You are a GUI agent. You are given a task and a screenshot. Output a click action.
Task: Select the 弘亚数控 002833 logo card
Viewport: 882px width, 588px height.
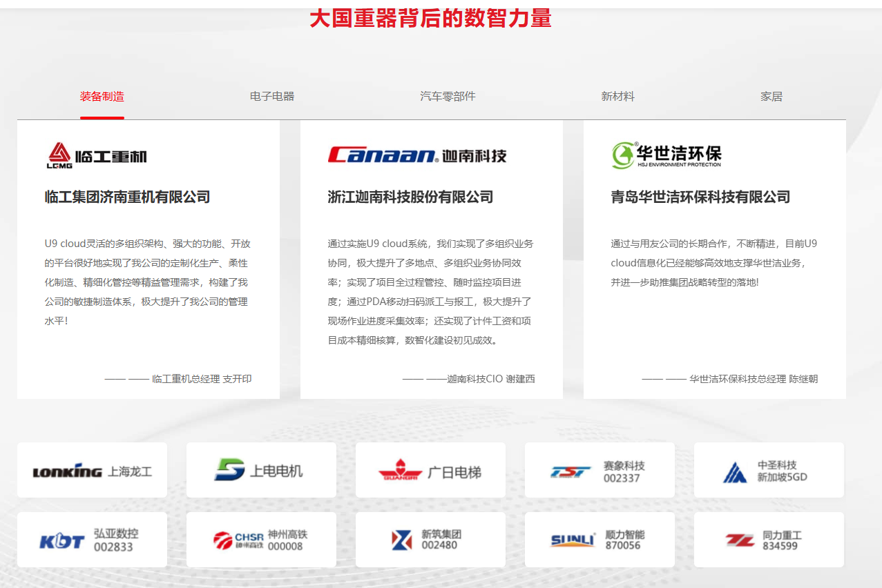[92, 540]
